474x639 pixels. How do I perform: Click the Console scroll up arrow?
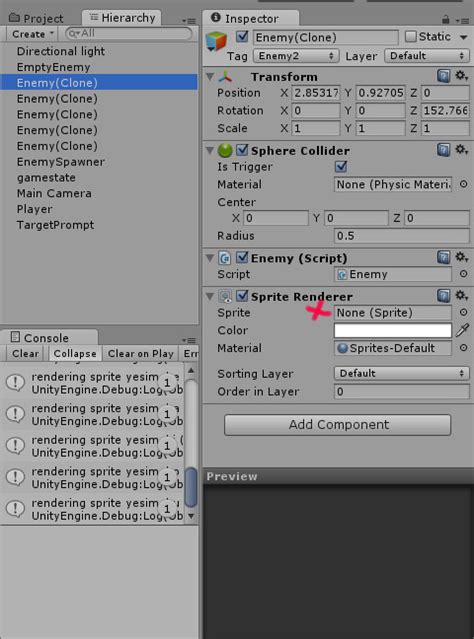point(191,370)
